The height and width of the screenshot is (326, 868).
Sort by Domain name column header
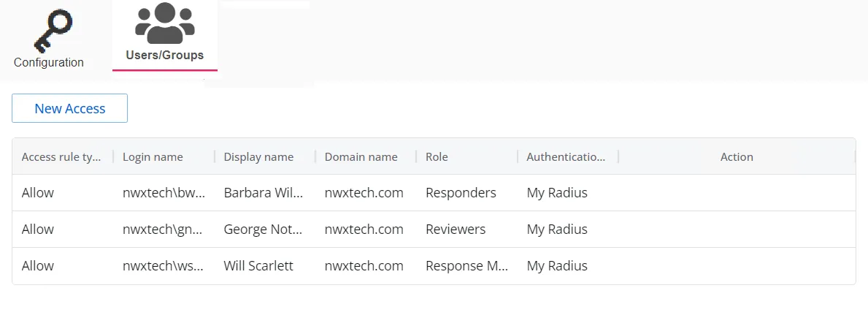(361, 157)
